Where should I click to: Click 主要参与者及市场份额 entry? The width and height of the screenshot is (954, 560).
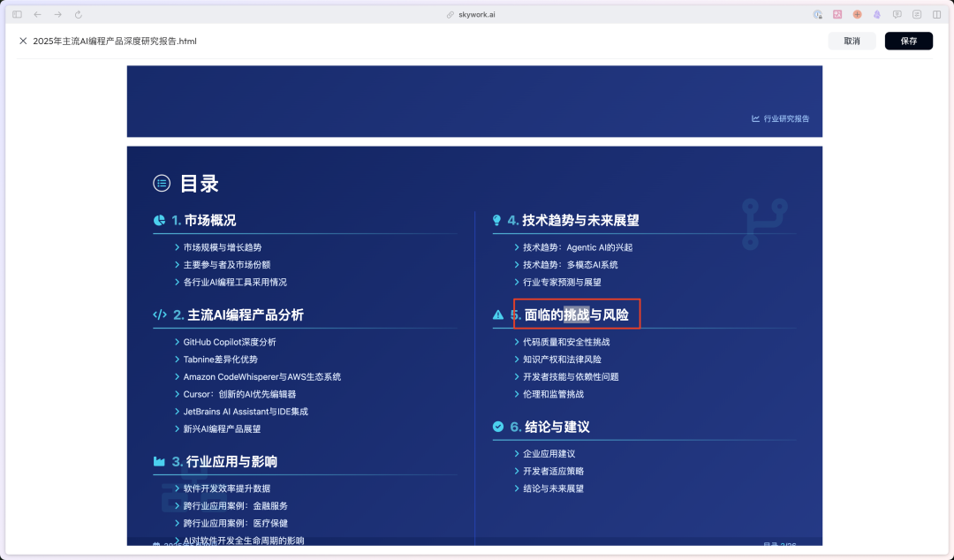point(227,265)
